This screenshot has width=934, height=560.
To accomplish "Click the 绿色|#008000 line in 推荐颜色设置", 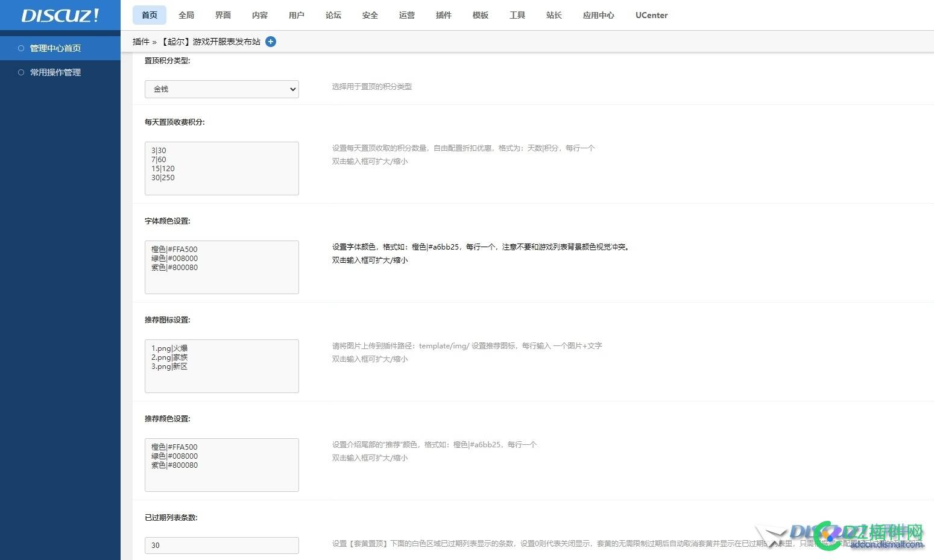I will (x=174, y=456).
